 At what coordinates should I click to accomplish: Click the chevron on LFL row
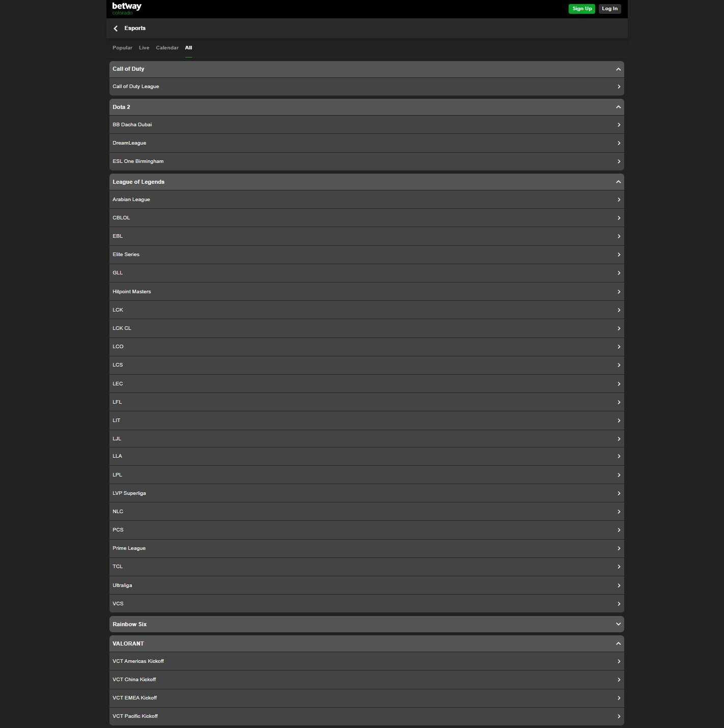619,402
